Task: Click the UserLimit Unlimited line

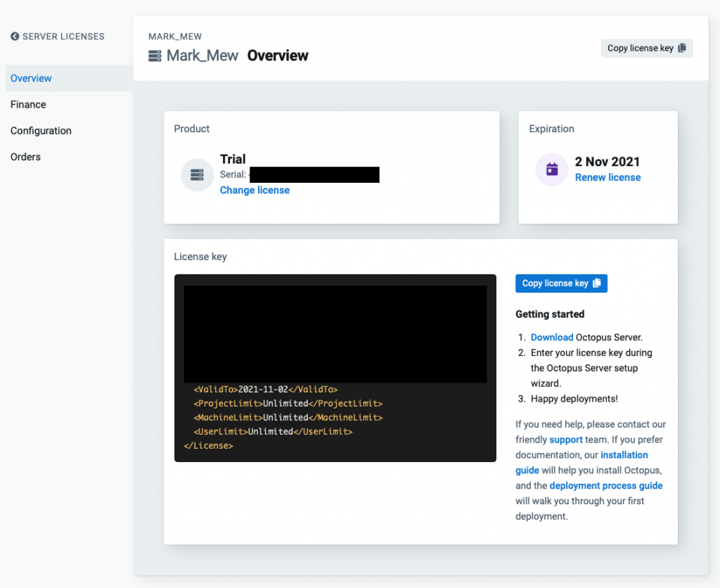Action: click(273, 431)
